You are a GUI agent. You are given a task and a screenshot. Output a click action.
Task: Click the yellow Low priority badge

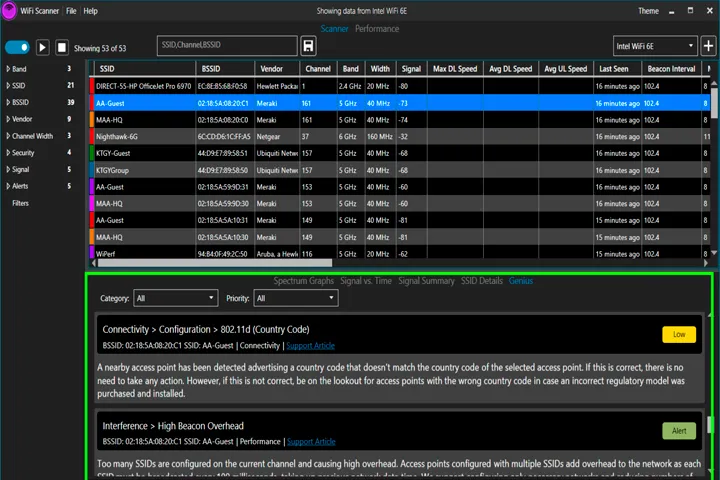tap(679, 334)
